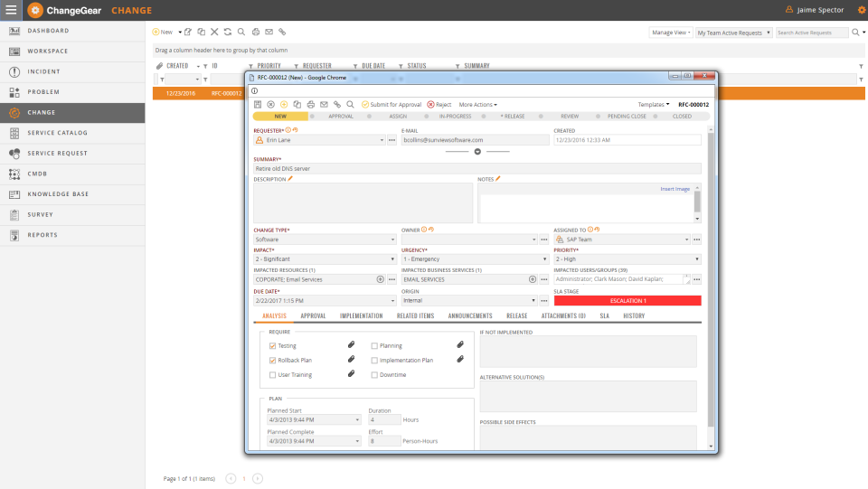Image resolution: width=868 pixels, height=489 pixels.
Task: Click the copy icon in main toolbar
Action: coord(202,32)
